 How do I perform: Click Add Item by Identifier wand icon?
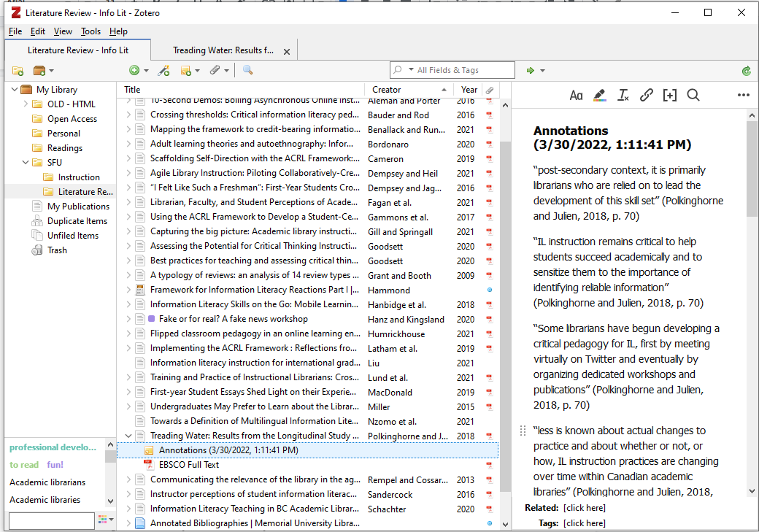pyautogui.click(x=163, y=71)
